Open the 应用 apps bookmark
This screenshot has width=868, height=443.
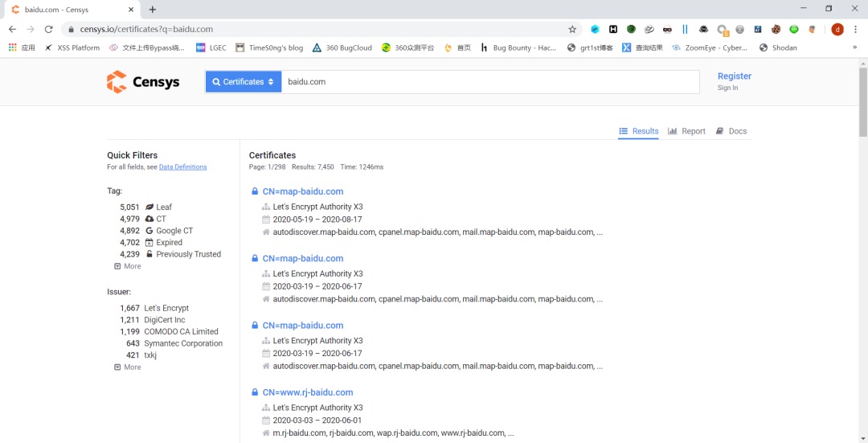[23, 47]
